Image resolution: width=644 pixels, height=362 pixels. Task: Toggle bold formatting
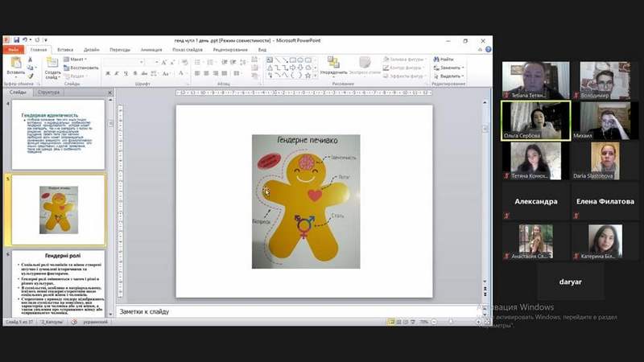click(x=108, y=73)
